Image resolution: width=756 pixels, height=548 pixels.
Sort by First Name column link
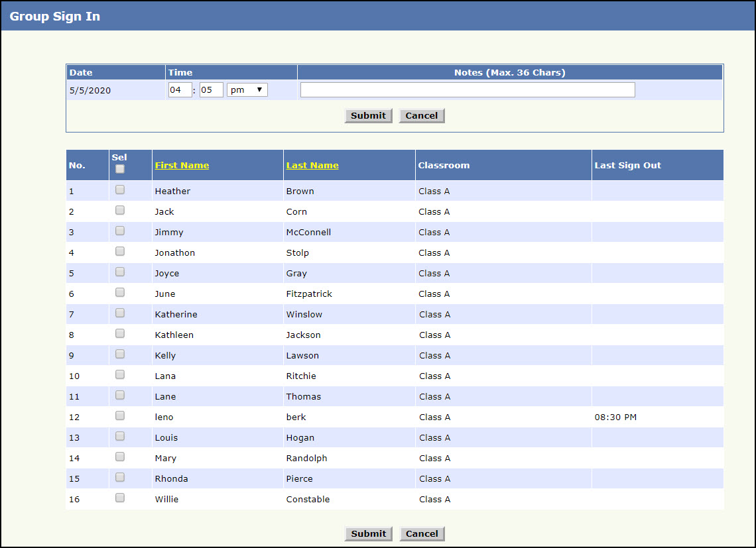182,166
